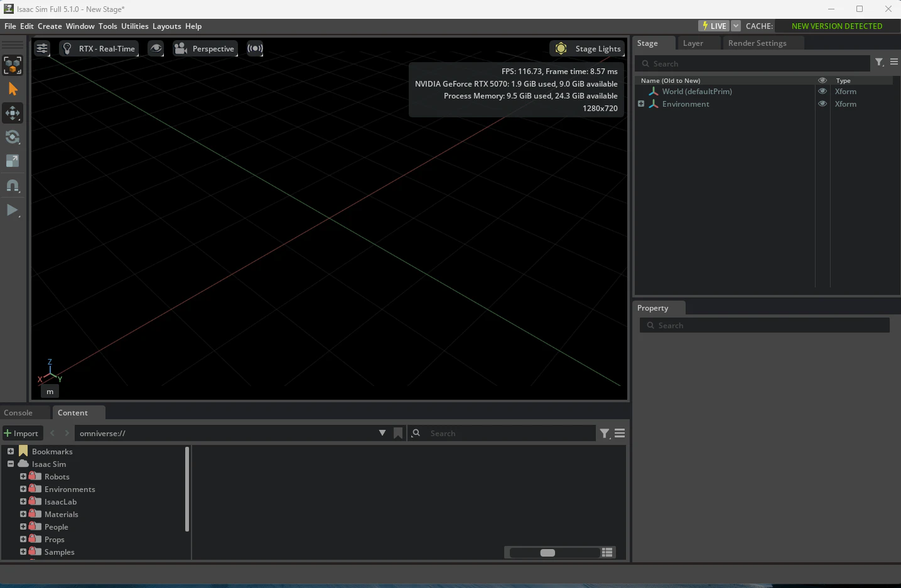The width and height of the screenshot is (901, 588).
Task: Open the Stage Lights menu
Action: pyautogui.click(x=587, y=48)
